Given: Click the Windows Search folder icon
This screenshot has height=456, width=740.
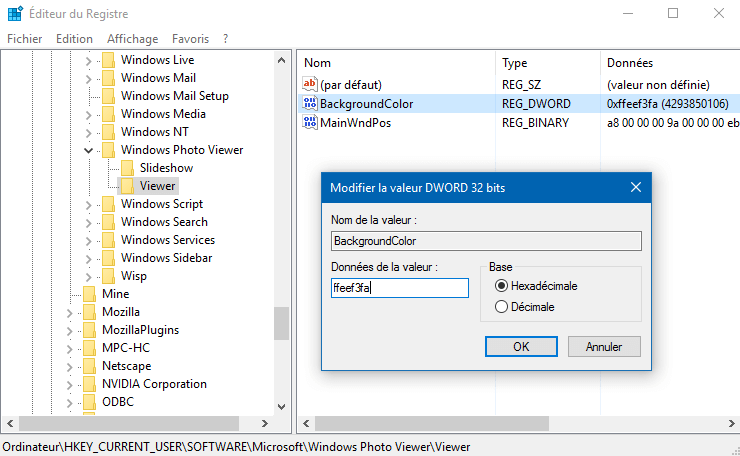Looking at the screenshot, I should tap(109, 222).
